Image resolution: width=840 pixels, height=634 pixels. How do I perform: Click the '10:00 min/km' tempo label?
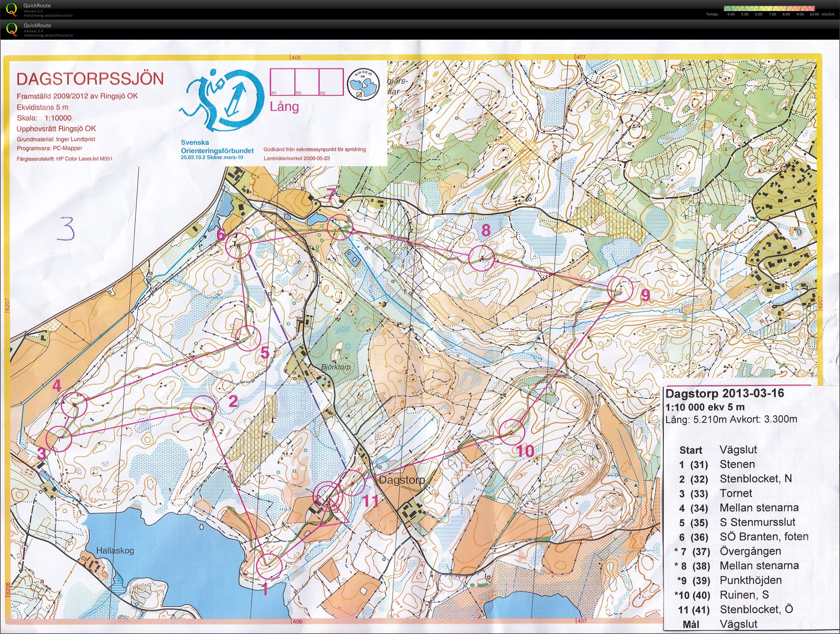821,14
